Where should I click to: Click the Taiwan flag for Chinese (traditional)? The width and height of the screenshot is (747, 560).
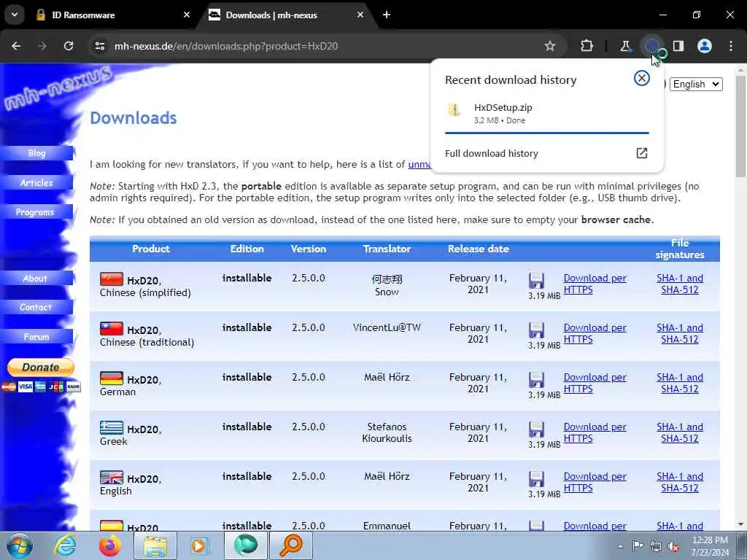tap(112, 329)
